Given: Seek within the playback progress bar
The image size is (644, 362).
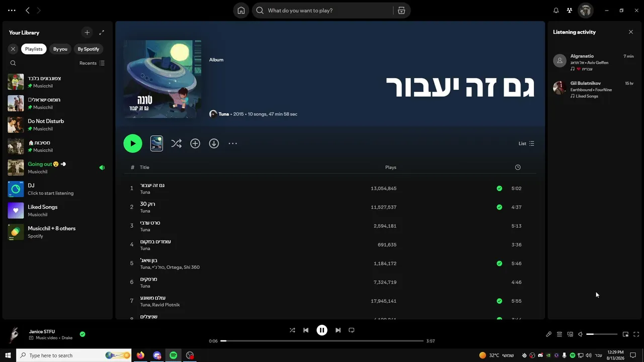Looking at the screenshot, I should coord(322,341).
